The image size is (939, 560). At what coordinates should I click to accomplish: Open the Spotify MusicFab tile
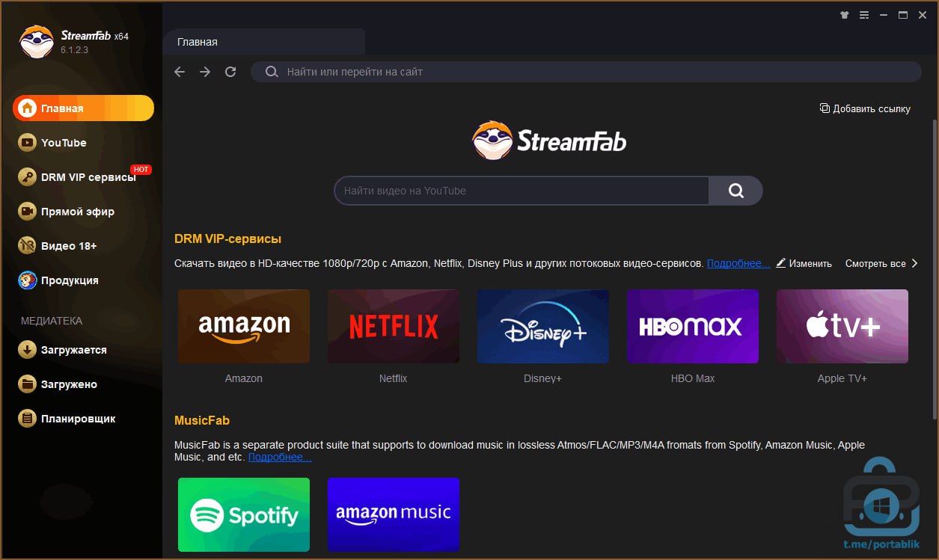point(244,514)
